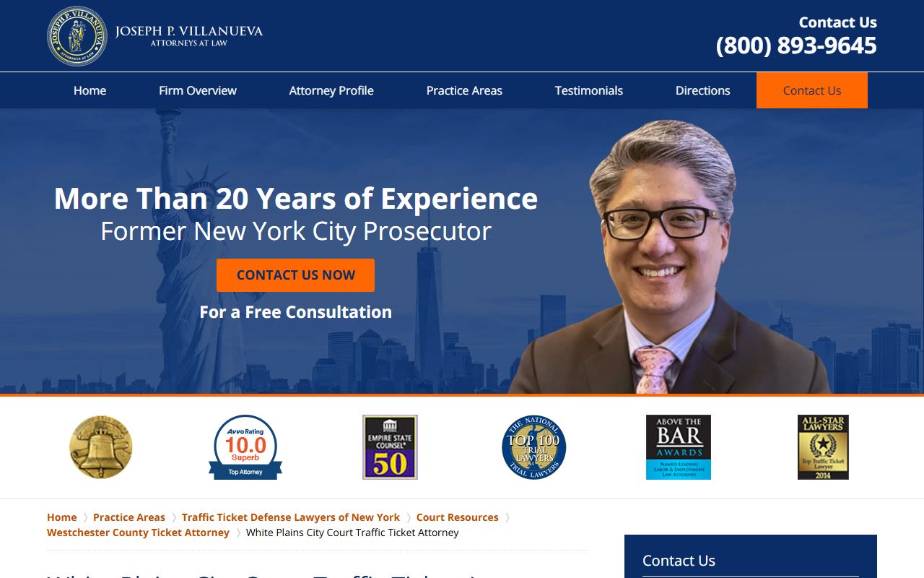This screenshot has width=924, height=578.
Task: Select the Empire State Counsel 50 badge
Action: pos(390,447)
